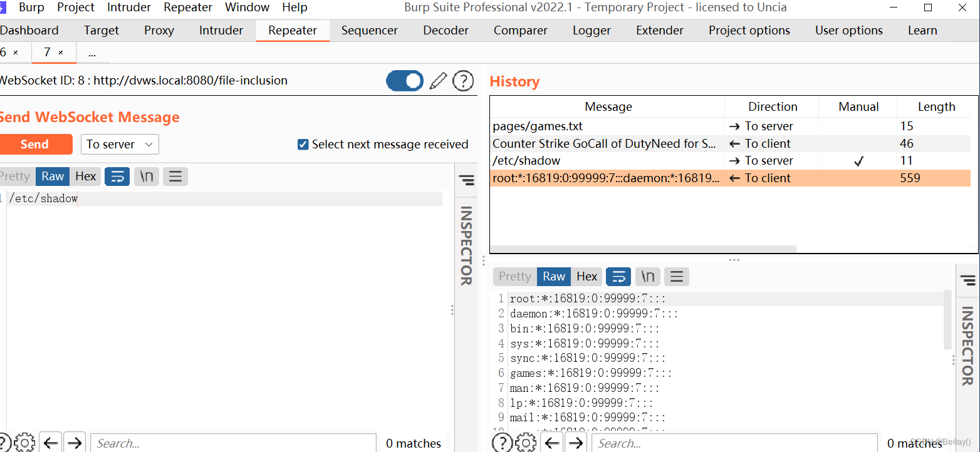
Task: Open the To server direction dropdown
Action: click(120, 144)
